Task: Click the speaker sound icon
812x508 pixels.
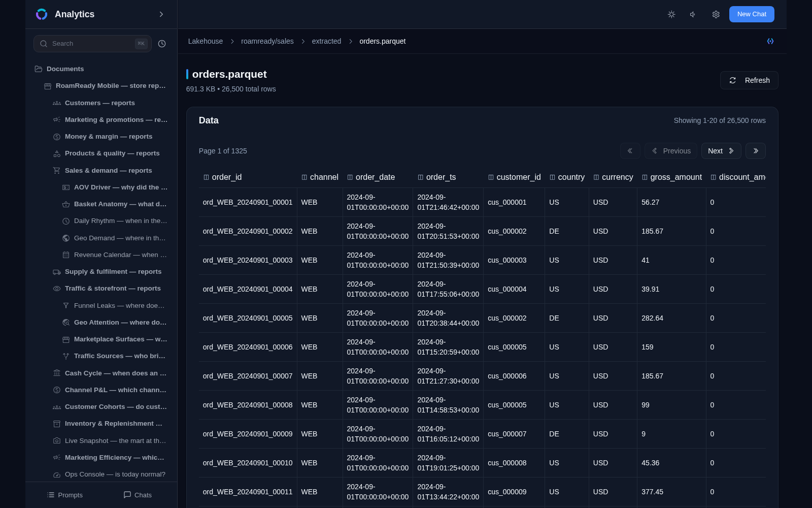Action: [693, 14]
